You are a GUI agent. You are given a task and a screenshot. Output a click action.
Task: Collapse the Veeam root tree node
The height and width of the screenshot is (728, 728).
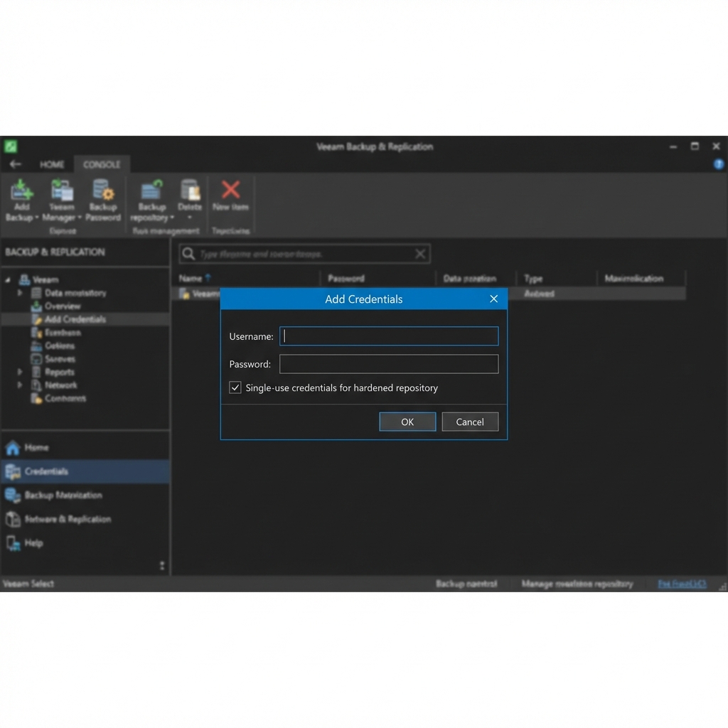[8, 279]
